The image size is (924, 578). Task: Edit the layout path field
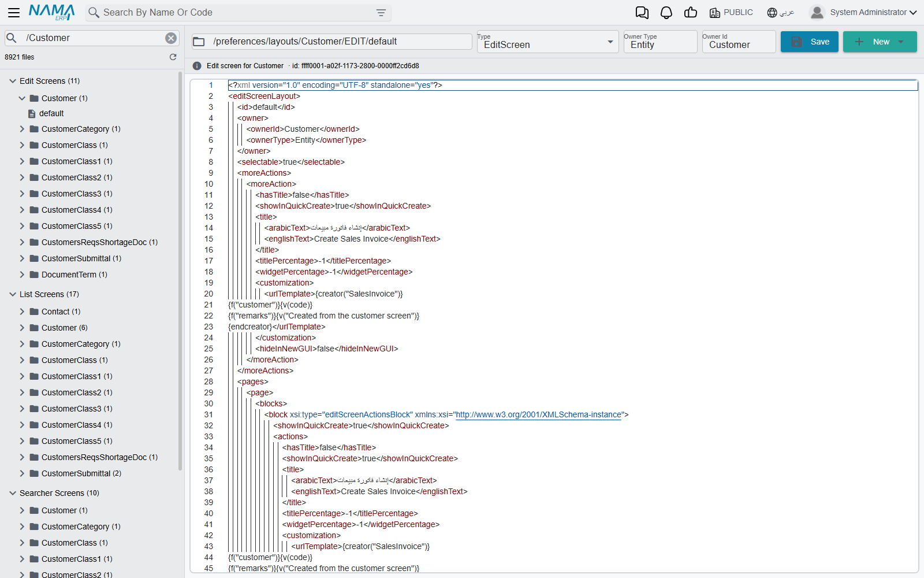click(x=341, y=42)
